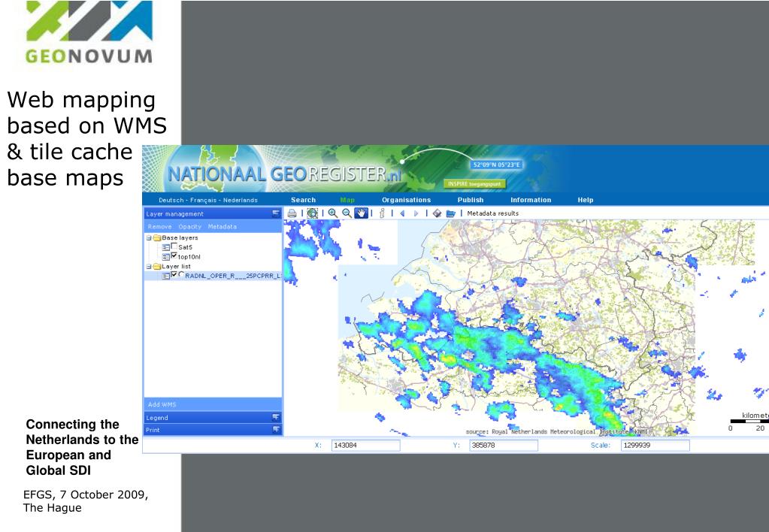The image size is (769, 532).
Task: Enable the Sat5 base layer checkbox
Action: [174, 246]
